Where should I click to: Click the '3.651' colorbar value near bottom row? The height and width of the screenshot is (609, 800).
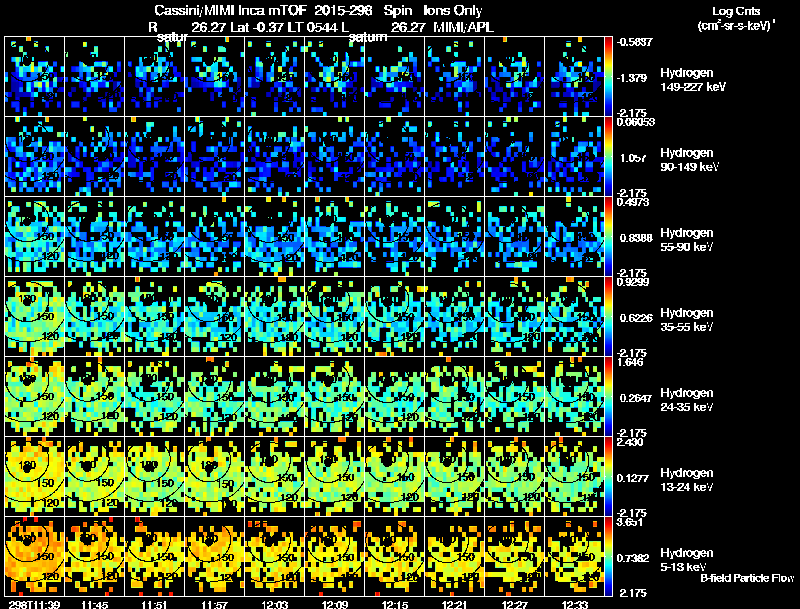630,522
